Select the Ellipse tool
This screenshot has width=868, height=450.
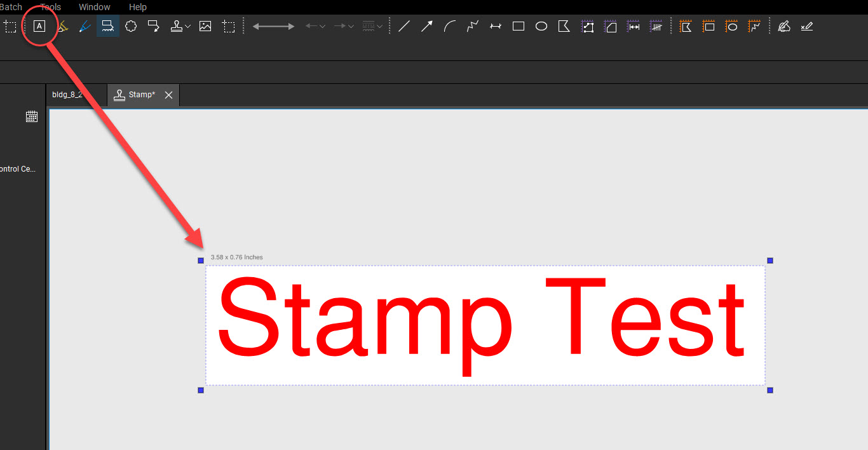point(541,26)
